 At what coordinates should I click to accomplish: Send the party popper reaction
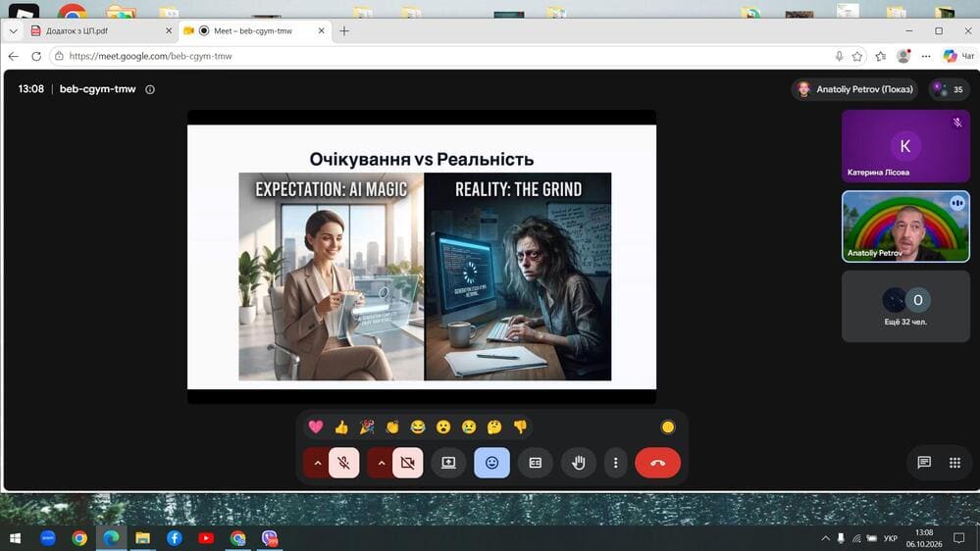point(367,426)
